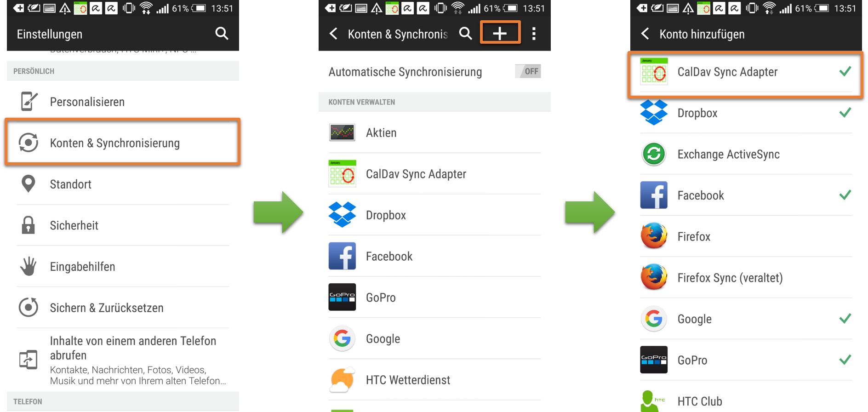Viewport: 868px width, 412px height.
Task: Tap the Dropbox entry with checkmark
Action: pyautogui.click(x=746, y=113)
